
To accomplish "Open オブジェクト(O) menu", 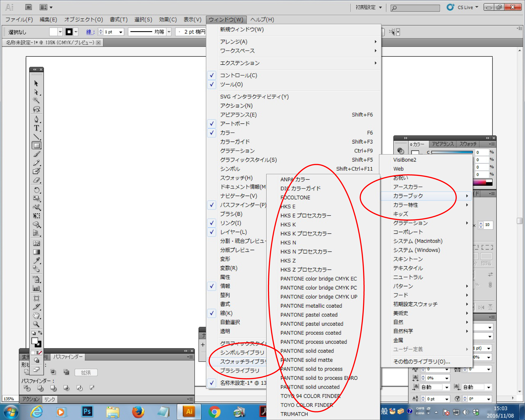I will point(83,19).
